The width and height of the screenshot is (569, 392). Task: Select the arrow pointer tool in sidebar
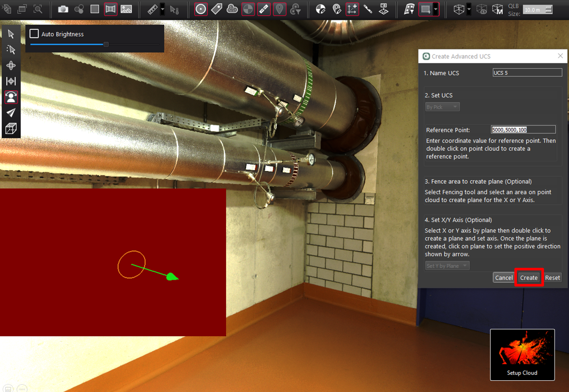pos(11,34)
